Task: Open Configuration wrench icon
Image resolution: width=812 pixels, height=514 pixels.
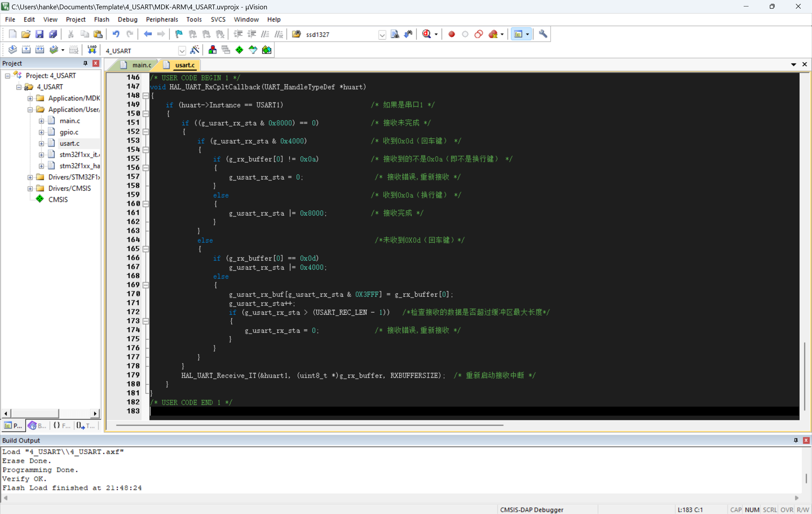Action: tap(543, 34)
